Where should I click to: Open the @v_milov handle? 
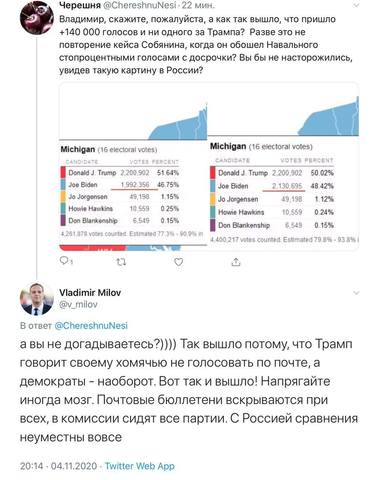[78, 304]
